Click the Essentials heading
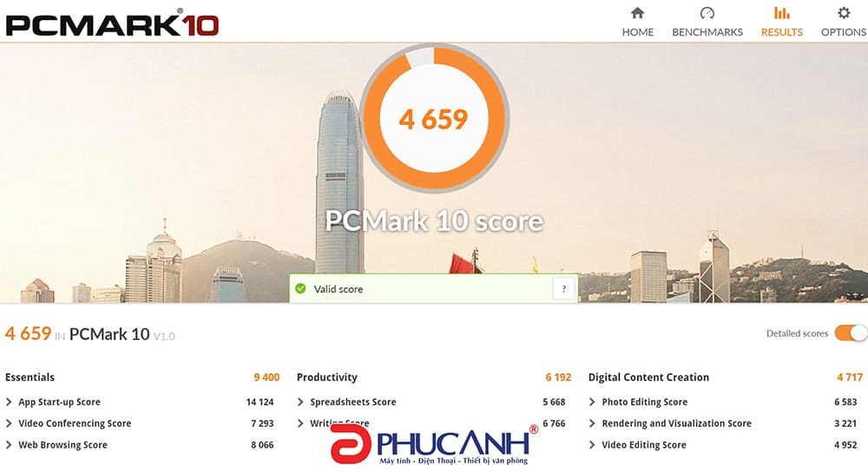Image resolution: width=868 pixels, height=472 pixels. [30, 377]
